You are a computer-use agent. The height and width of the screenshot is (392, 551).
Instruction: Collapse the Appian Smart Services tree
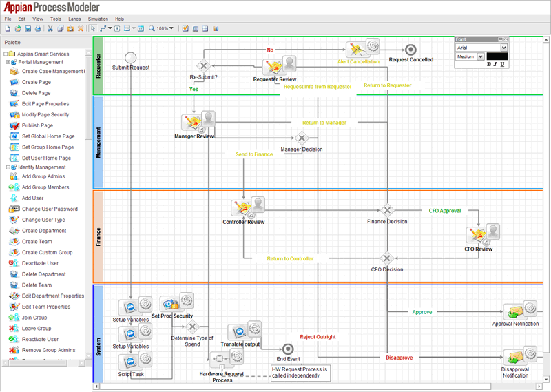click(6, 54)
